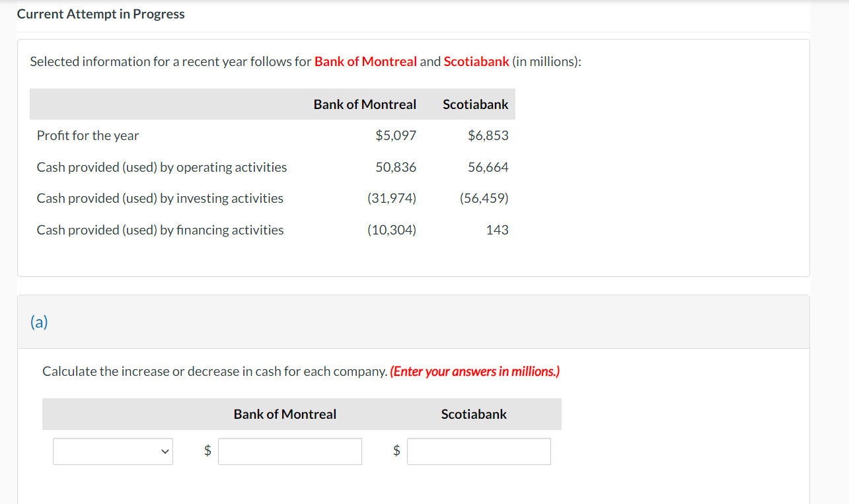Click the Bank of Montreal answer field
The height and width of the screenshot is (504, 849).
[x=289, y=451]
